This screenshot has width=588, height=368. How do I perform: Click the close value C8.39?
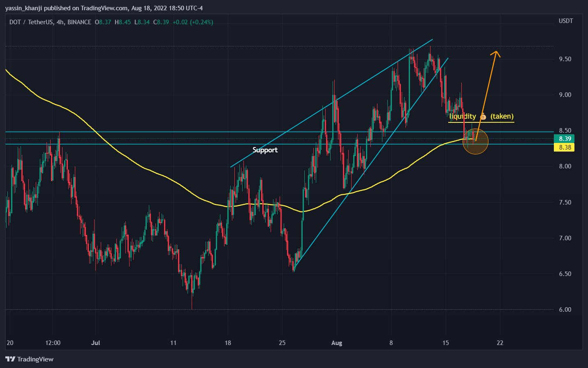point(161,22)
